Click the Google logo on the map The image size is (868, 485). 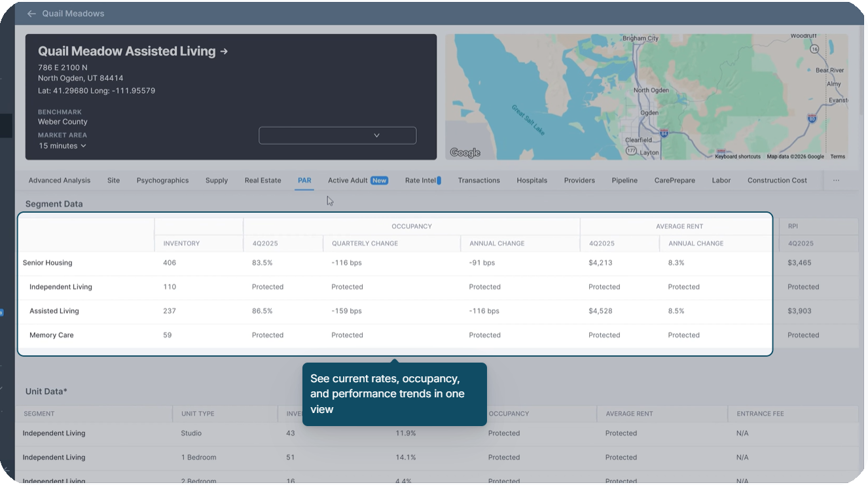pyautogui.click(x=465, y=153)
